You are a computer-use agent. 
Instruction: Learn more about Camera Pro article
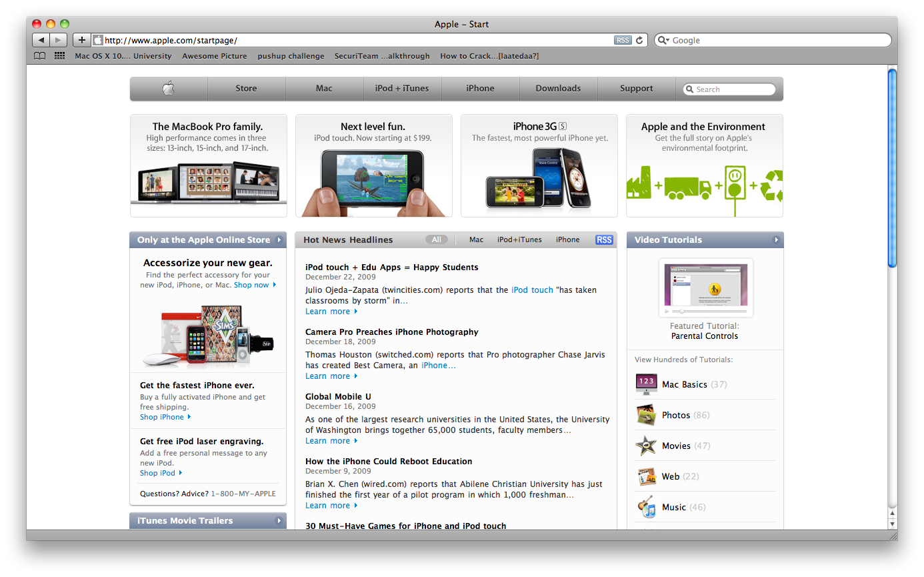(327, 376)
